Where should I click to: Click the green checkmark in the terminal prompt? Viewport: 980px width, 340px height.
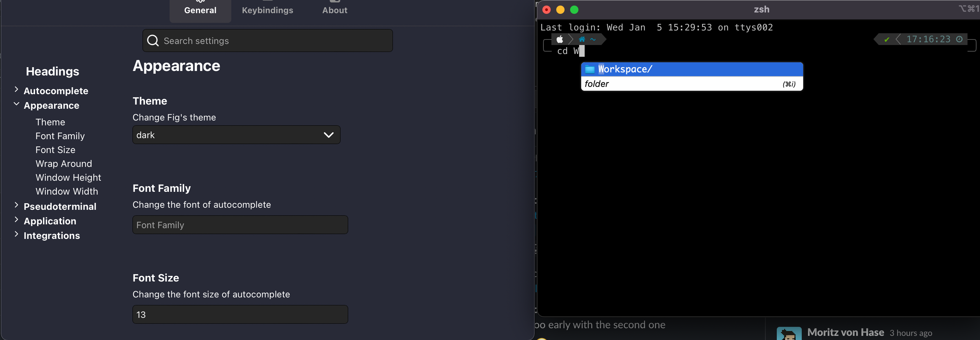[x=887, y=39]
